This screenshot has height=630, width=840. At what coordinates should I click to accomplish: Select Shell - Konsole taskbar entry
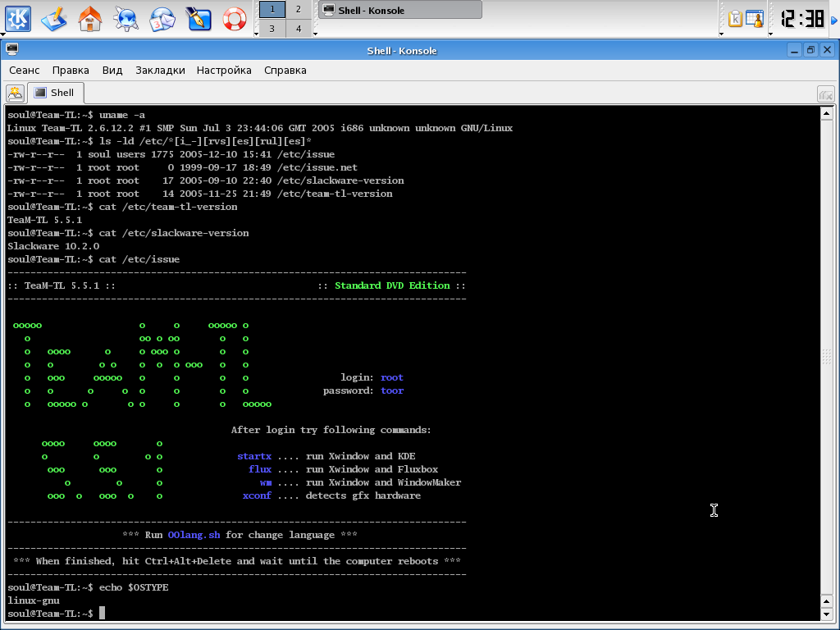click(x=400, y=10)
